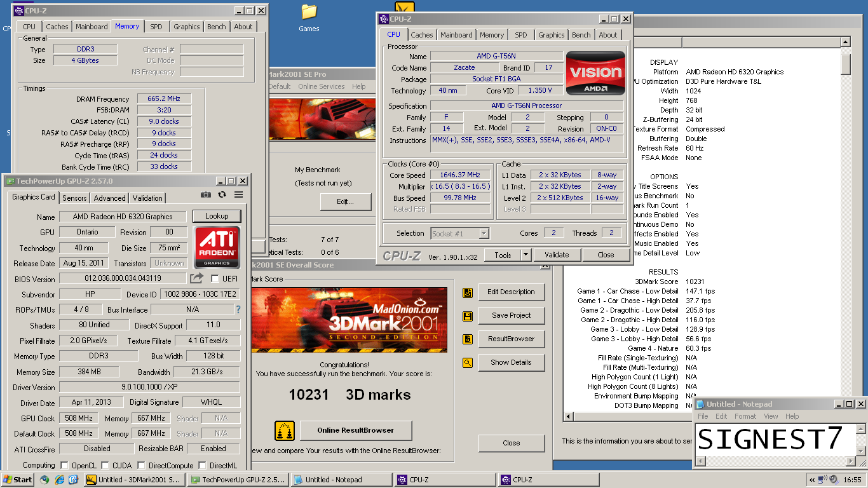Image resolution: width=868 pixels, height=488 pixels.
Task: Click the Online ResultBrowser button
Action: point(356,431)
